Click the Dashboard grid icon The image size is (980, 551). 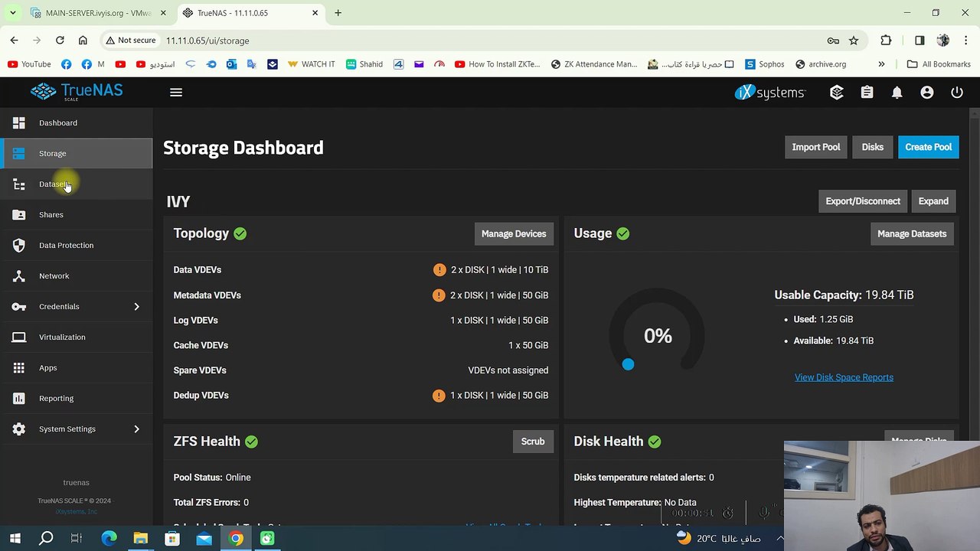pos(19,122)
